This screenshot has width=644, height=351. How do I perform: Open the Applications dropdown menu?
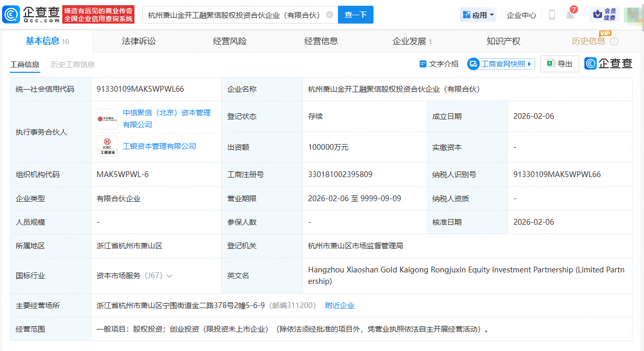(478, 15)
